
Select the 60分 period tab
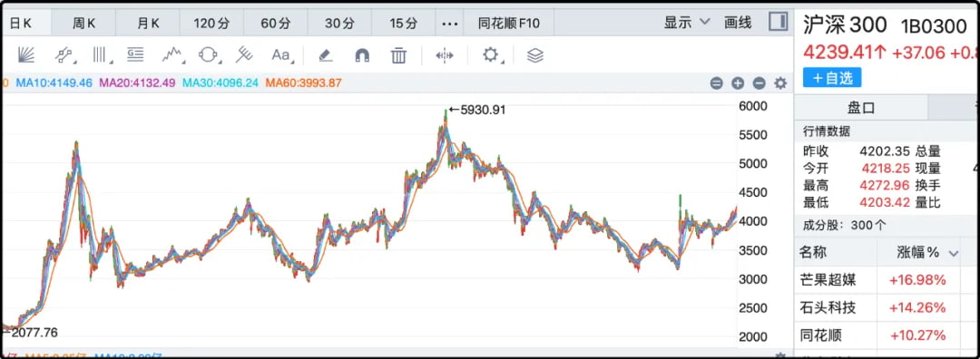(x=276, y=23)
